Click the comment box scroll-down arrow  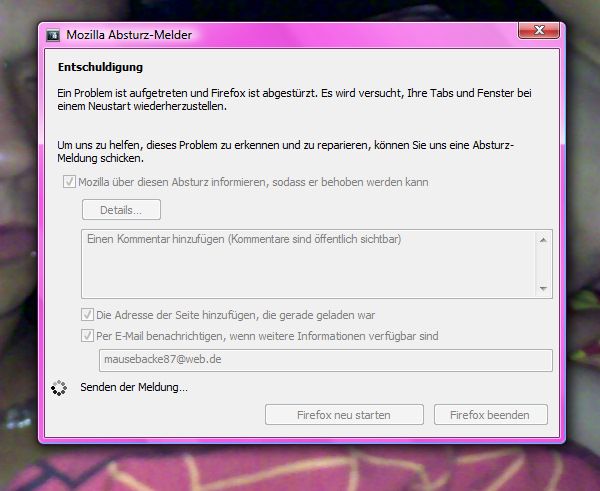[543, 289]
